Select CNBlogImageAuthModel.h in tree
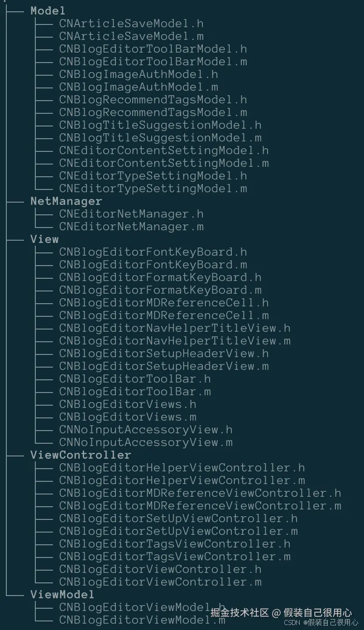364x630 pixels. (x=138, y=74)
